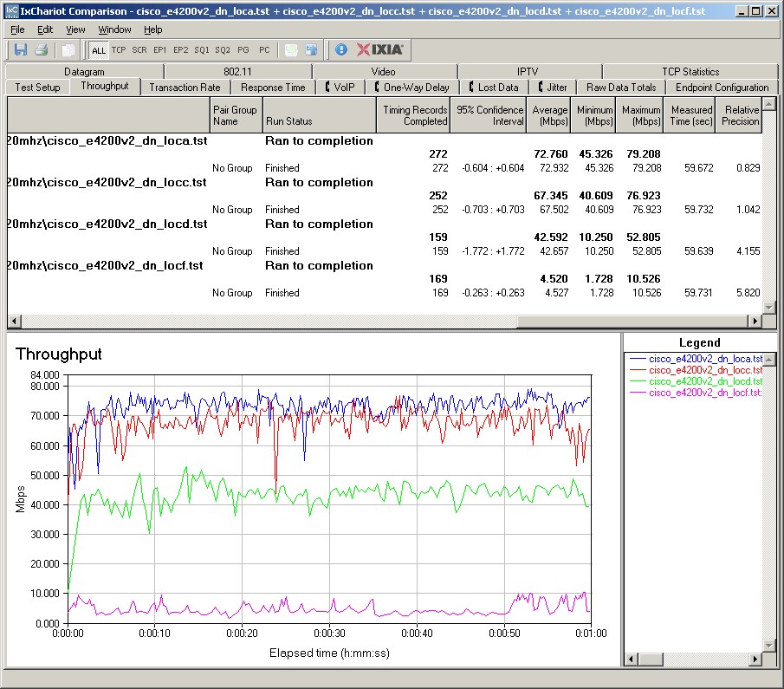784x689 pixels.
Task: Open the Raw Data Totals tab
Action: point(621,87)
